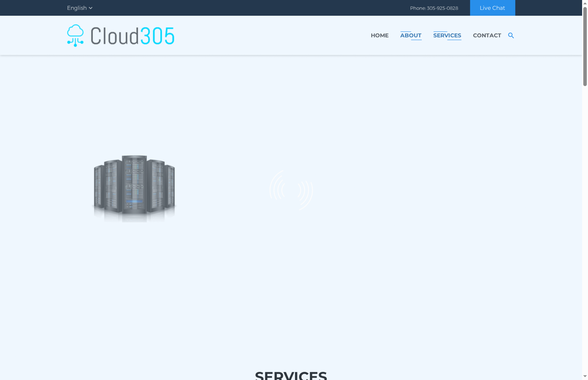The height and width of the screenshot is (380, 588).
Task: Navigate to the SERVICES menu item
Action: [x=447, y=35]
